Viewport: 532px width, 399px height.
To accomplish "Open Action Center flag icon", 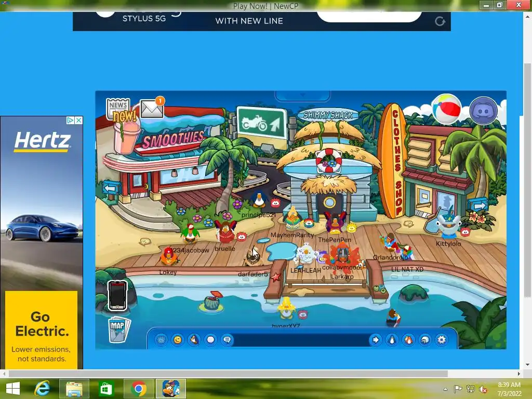I will (458, 389).
